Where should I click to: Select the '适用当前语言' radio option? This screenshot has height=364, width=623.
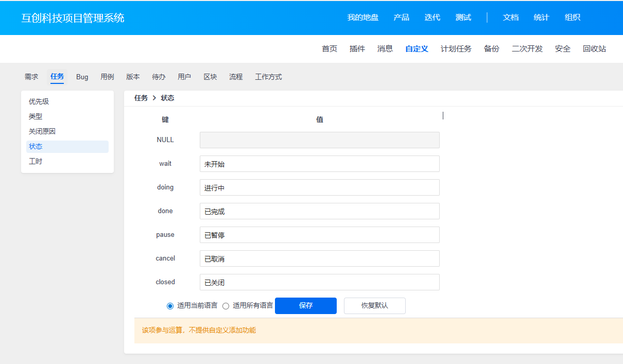coord(170,306)
